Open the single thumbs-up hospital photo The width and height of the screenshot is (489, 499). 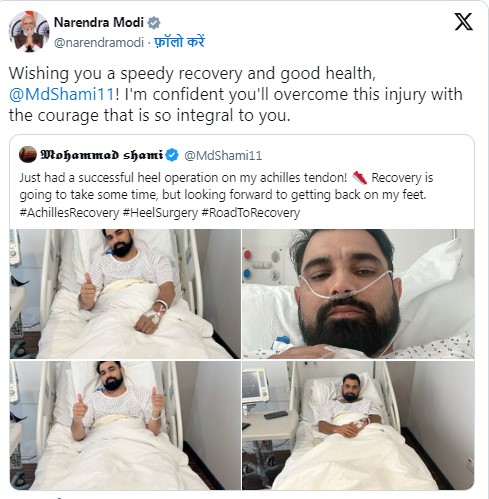[x=125, y=294]
